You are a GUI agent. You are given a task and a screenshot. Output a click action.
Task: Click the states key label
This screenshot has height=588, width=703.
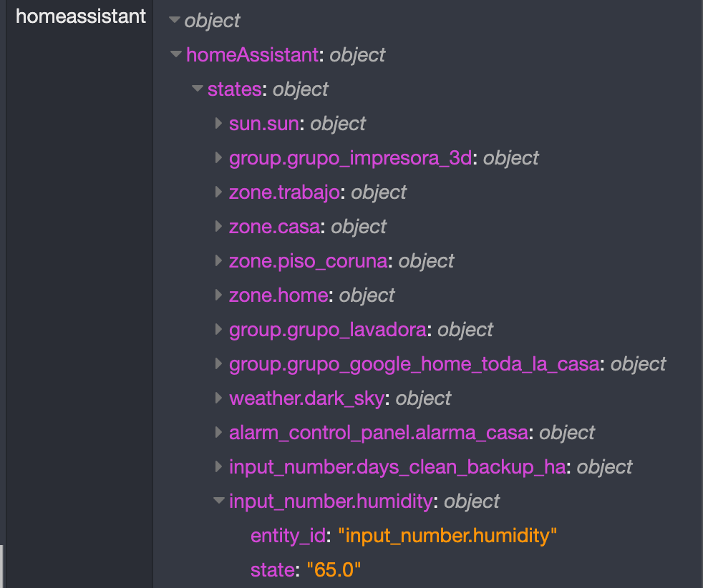click(234, 89)
